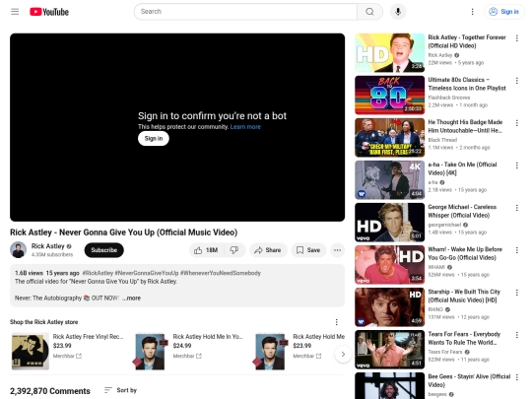Image resolution: width=532 pixels, height=399 pixels.
Task: Open menu for Starship video
Action: pyautogui.click(x=517, y=293)
